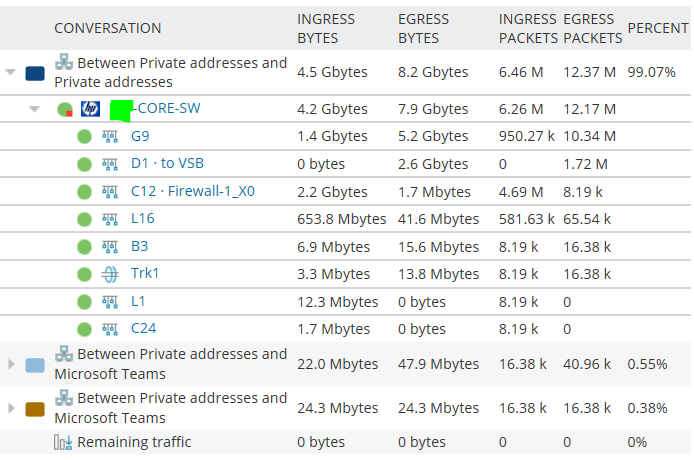This screenshot has width=694, height=460.
Task: Click the 12.3 Mbytes ingress value for L1
Action: pos(338,302)
